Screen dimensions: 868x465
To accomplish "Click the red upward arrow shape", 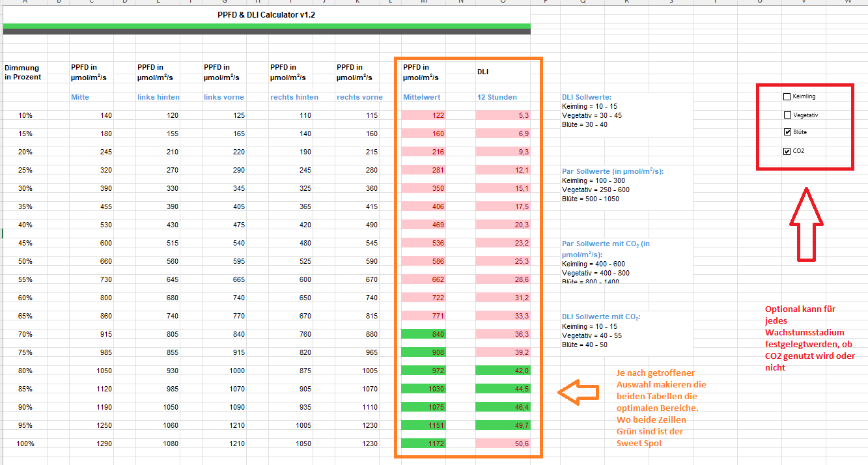I will pos(806,225).
